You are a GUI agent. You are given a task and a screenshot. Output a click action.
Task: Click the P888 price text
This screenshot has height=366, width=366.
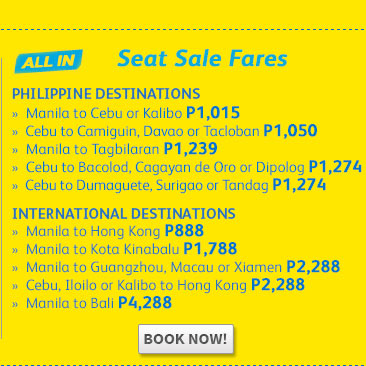[x=184, y=230]
